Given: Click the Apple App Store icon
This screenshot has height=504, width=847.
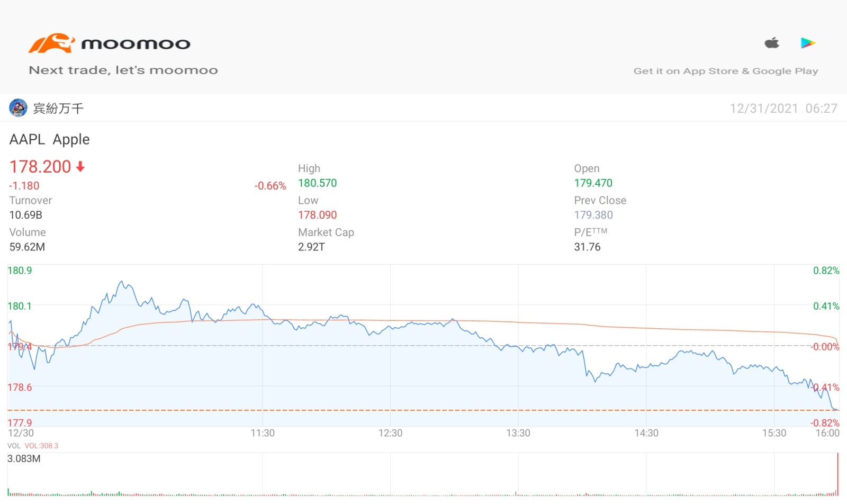Looking at the screenshot, I should pyautogui.click(x=772, y=43).
